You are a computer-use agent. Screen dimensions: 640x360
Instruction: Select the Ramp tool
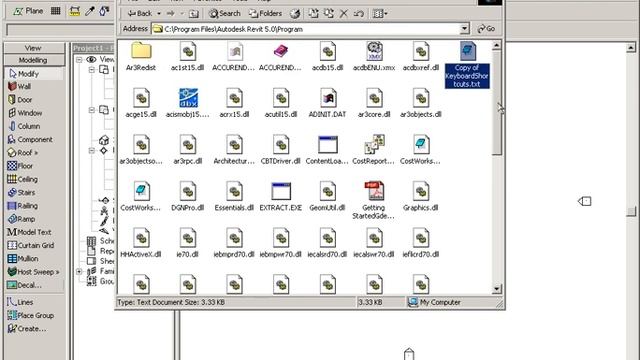[21, 219]
